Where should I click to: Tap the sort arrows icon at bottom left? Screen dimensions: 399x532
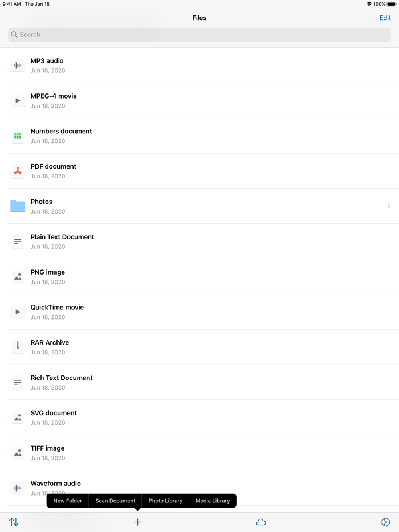pyautogui.click(x=14, y=522)
